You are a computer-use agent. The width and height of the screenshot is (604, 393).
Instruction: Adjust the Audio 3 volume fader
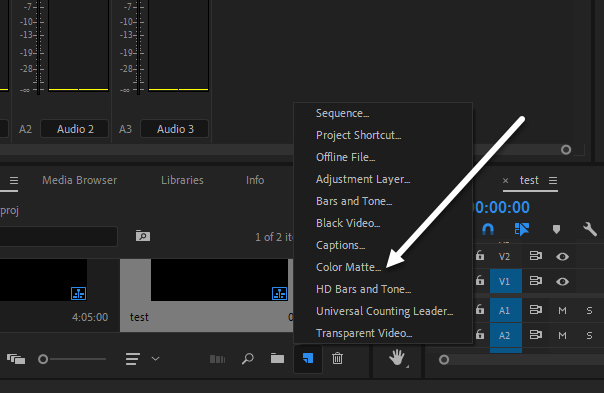138,46
